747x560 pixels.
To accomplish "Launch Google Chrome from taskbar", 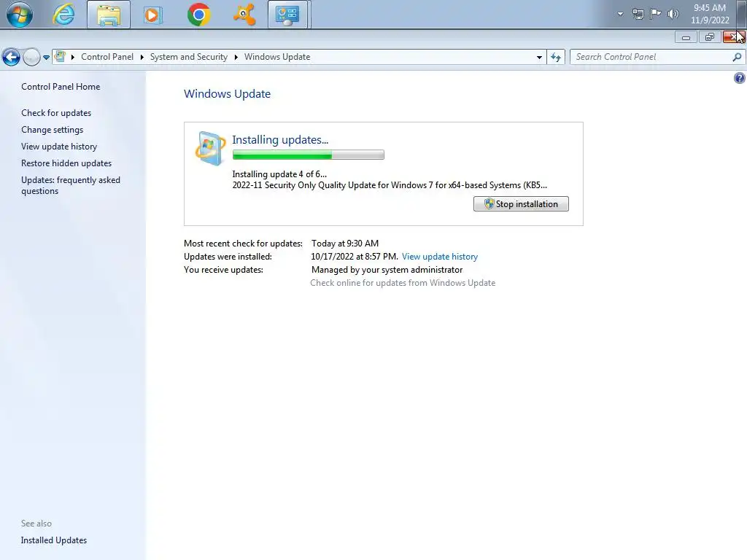I will [198, 15].
